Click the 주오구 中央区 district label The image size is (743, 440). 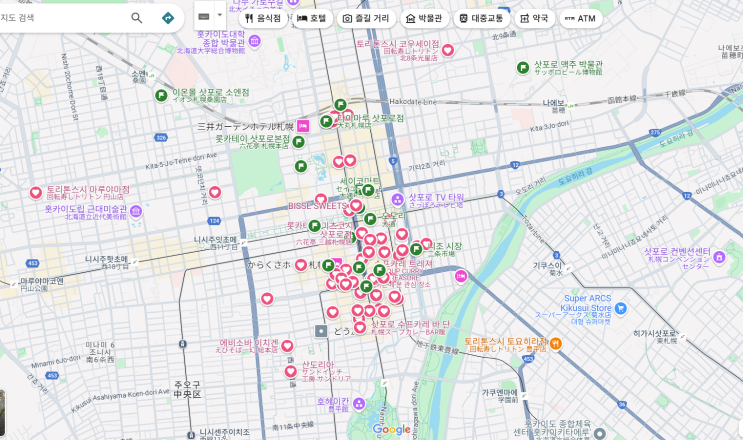(187, 389)
